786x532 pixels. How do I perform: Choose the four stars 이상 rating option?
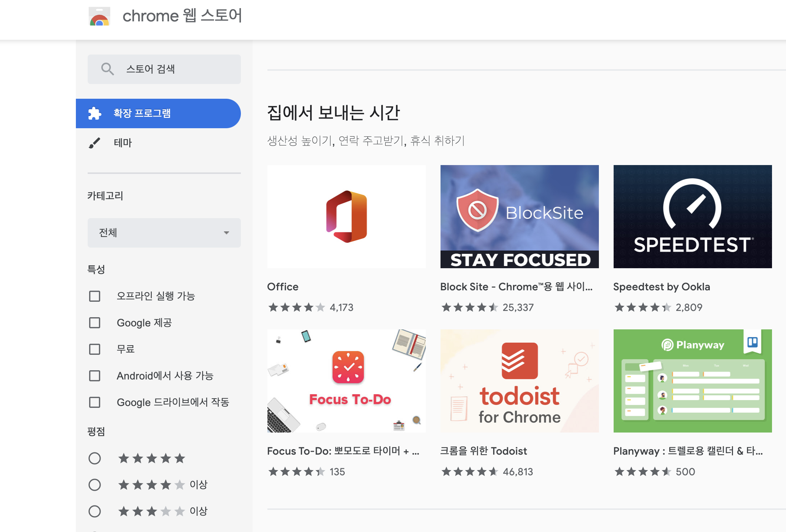click(x=95, y=485)
